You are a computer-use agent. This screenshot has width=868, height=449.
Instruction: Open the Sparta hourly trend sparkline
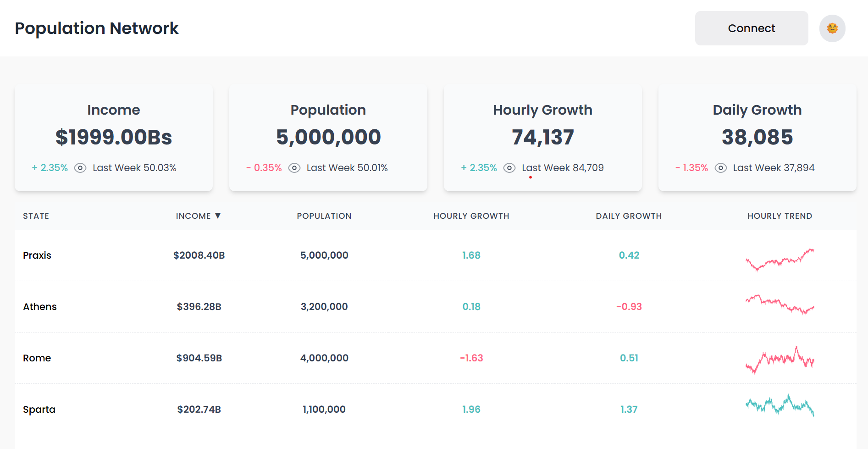pos(780,405)
